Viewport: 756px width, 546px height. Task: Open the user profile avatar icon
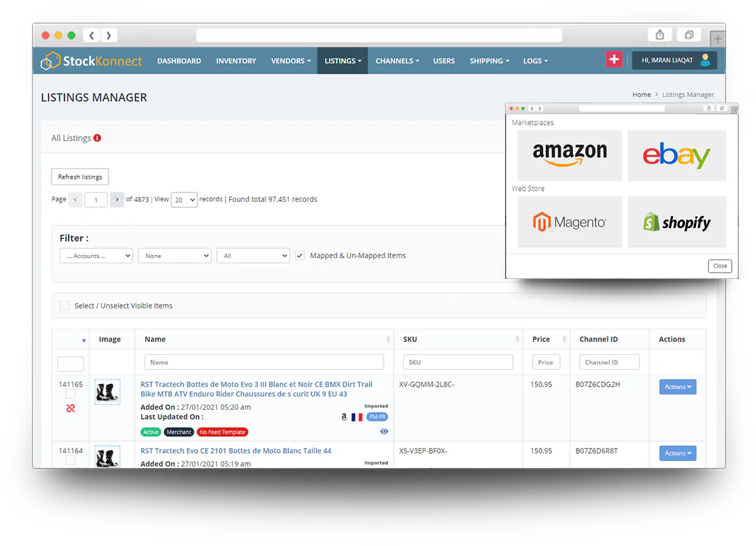(706, 60)
